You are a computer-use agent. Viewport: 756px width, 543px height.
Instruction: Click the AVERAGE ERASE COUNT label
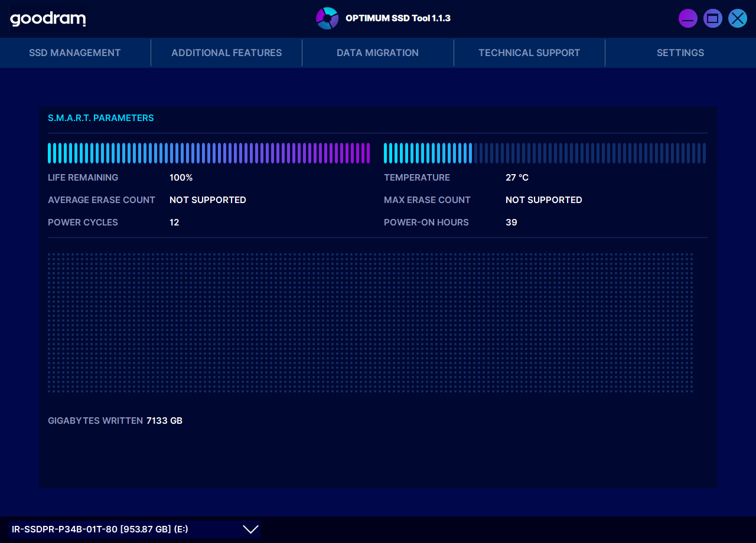[102, 200]
